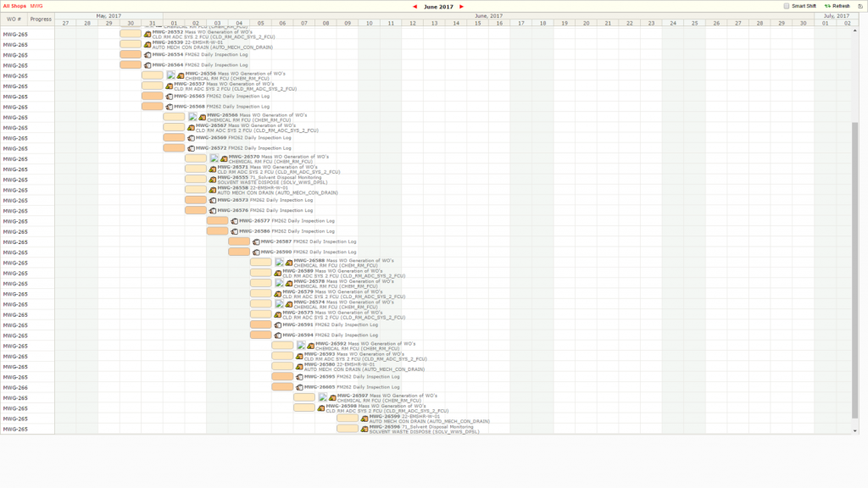The width and height of the screenshot is (868, 488).
Task: Click the MWG-26575 work order label
Action: (298, 313)
